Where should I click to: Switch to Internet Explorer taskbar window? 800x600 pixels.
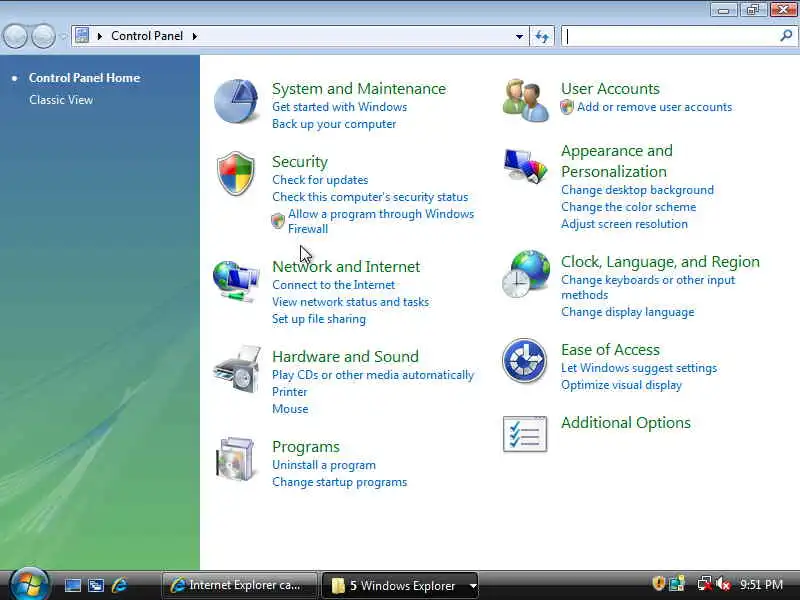[x=239, y=585]
